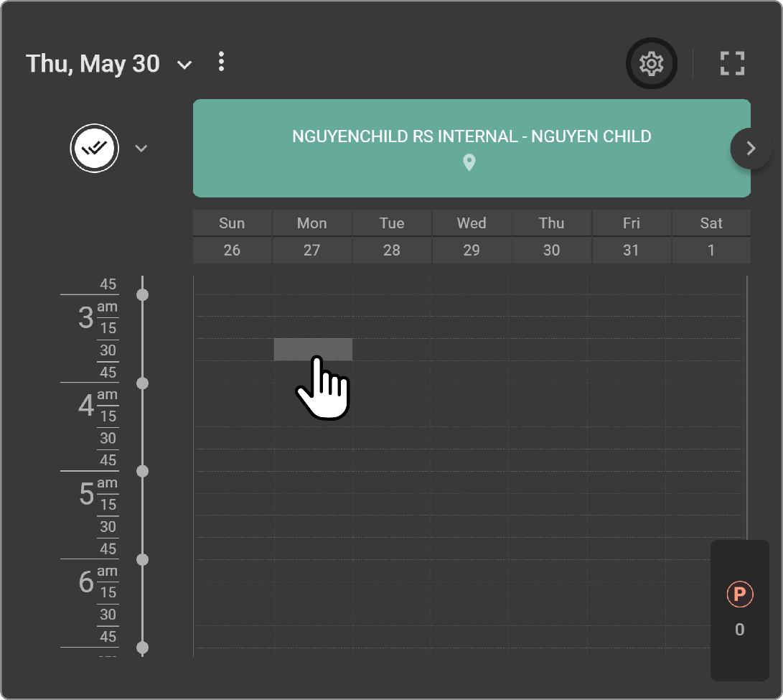Select the Wed 29 day column header

click(472, 237)
